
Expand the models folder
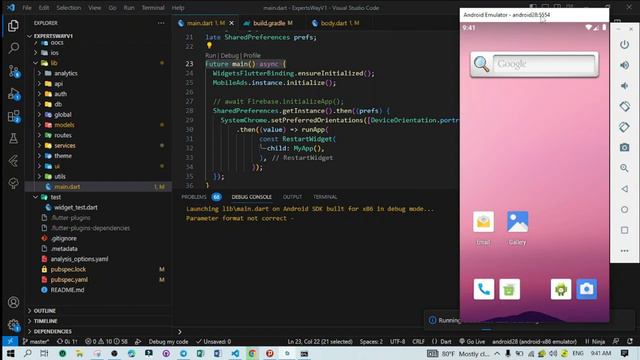(x=64, y=125)
